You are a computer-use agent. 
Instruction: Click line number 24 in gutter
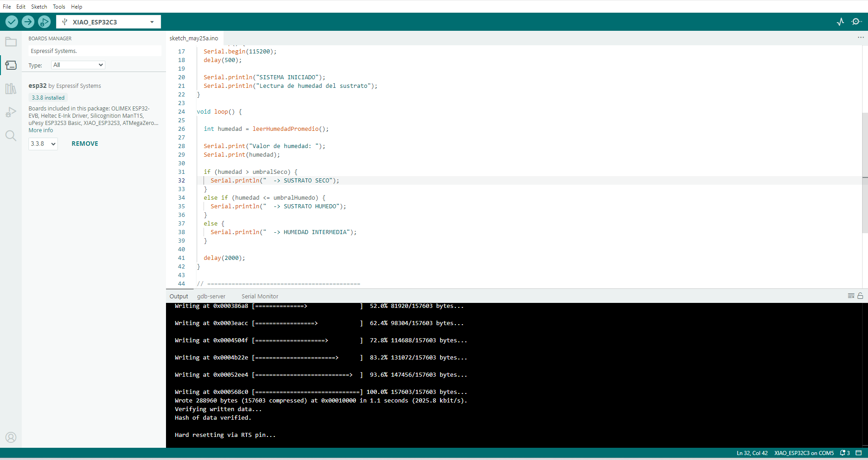point(181,111)
